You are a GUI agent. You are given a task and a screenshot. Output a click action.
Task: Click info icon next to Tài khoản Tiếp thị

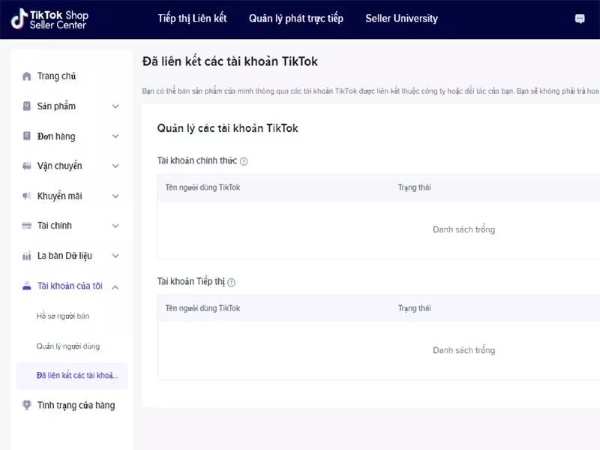(x=231, y=282)
